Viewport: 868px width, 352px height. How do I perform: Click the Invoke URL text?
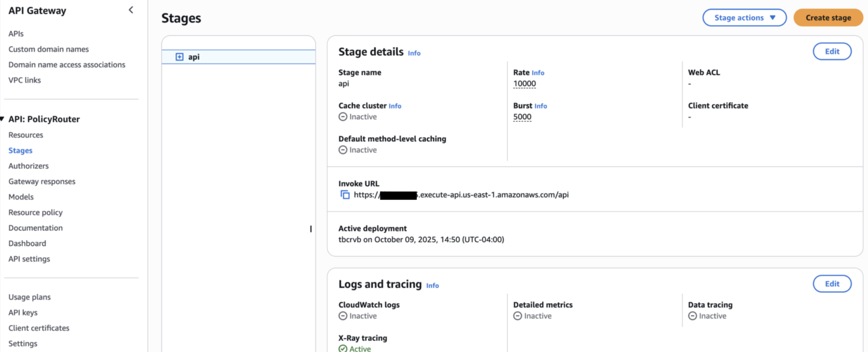point(461,195)
